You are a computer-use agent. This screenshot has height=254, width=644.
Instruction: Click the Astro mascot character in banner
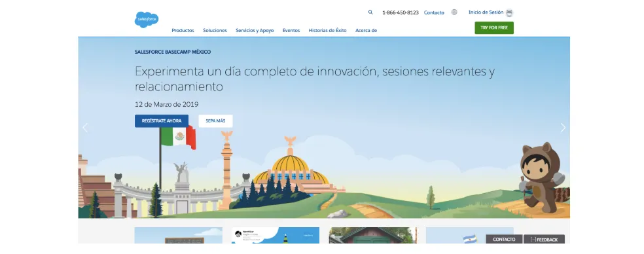coord(542,177)
